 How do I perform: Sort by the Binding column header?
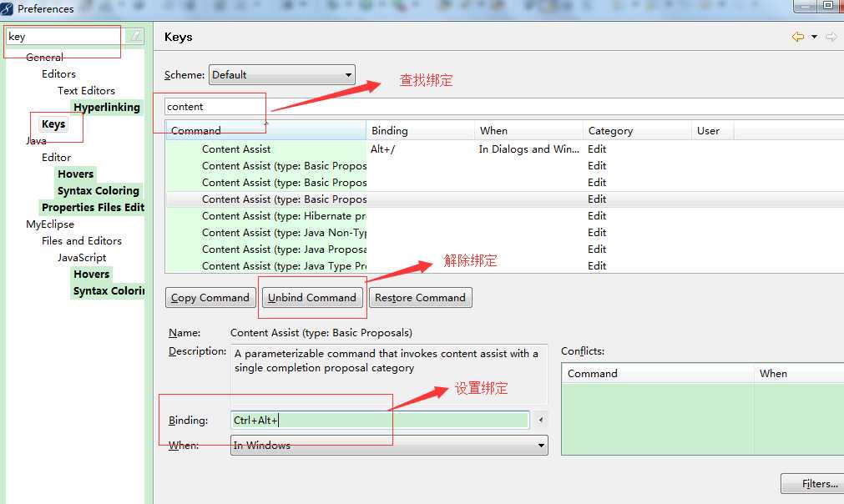click(x=421, y=131)
